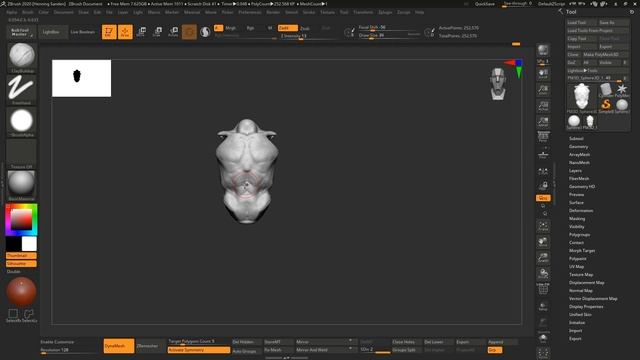Viewport: 640px width, 360px height.
Task: Select the Move transform icon
Action: point(141,32)
